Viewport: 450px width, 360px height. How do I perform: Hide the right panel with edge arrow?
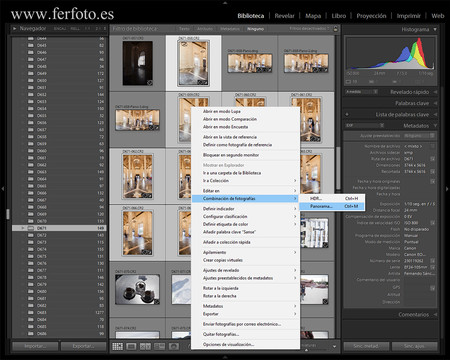pyautogui.click(x=447, y=189)
